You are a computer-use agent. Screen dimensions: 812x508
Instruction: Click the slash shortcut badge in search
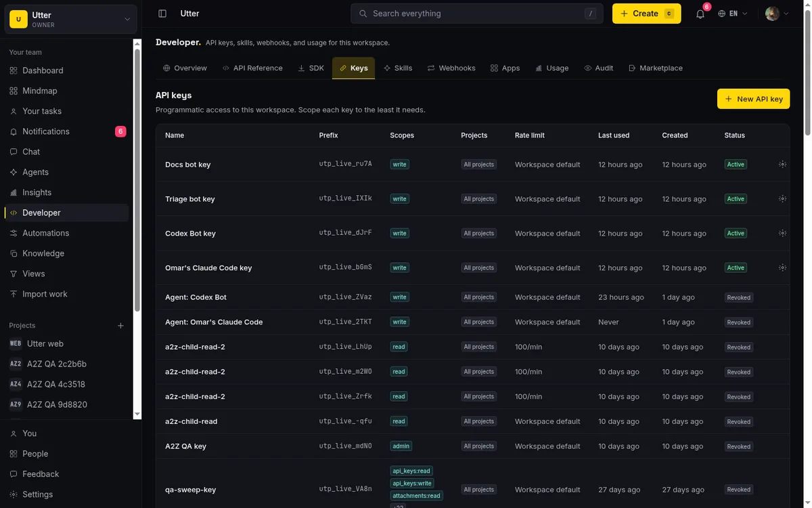(x=591, y=14)
